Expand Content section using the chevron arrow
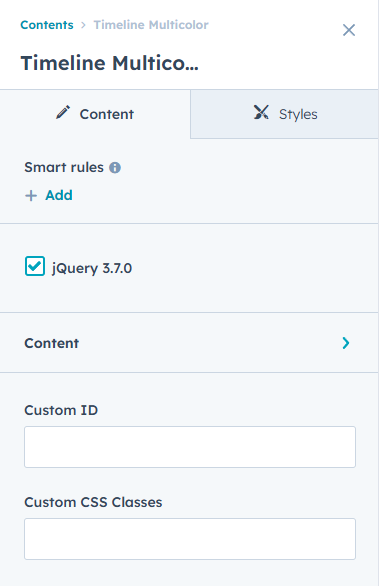 (x=346, y=343)
